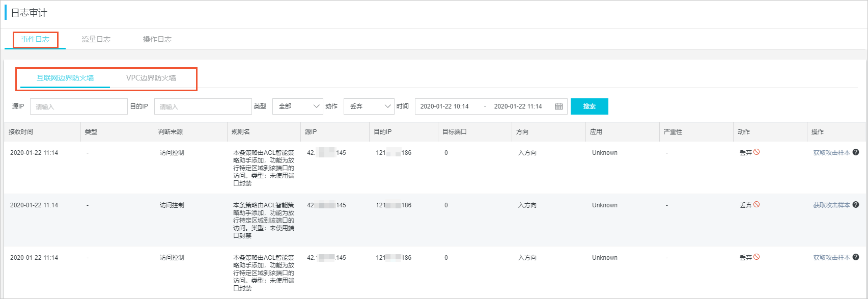Click help icon beside second row's 获取攻击样本
Image resolution: width=868 pixels, height=299 pixels.
(856, 205)
